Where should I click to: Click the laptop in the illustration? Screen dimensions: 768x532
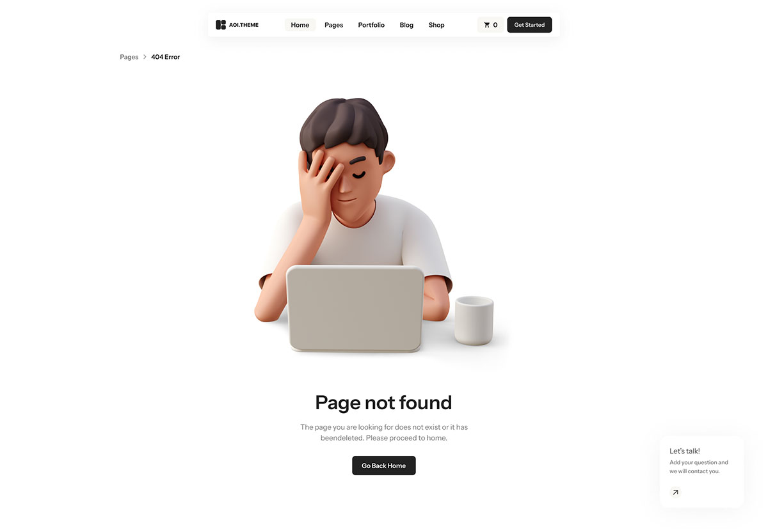[355, 309]
